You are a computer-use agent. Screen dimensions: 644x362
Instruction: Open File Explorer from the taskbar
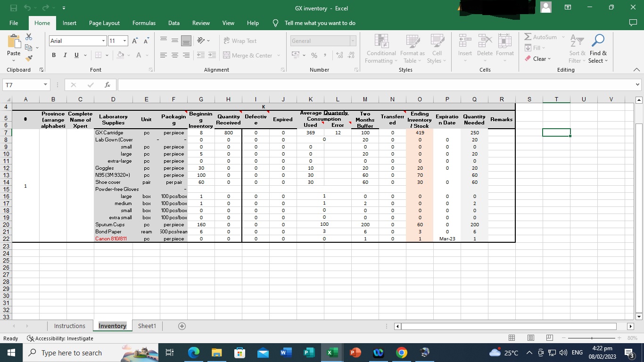216,353
